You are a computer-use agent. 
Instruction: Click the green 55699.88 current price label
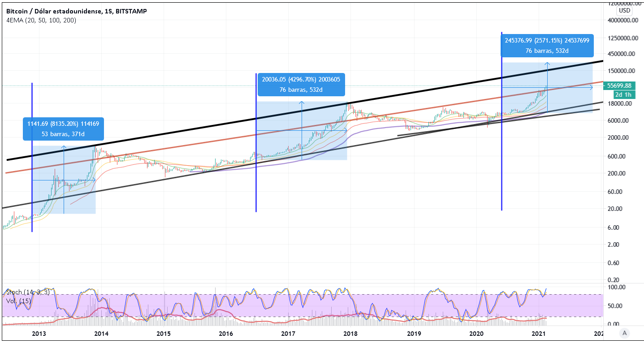pos(619,86)
